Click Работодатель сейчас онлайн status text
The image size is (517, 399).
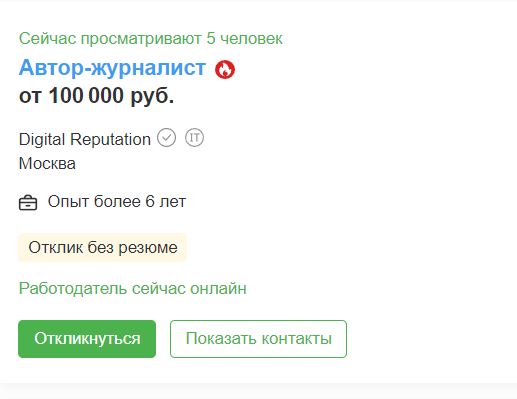133,288
